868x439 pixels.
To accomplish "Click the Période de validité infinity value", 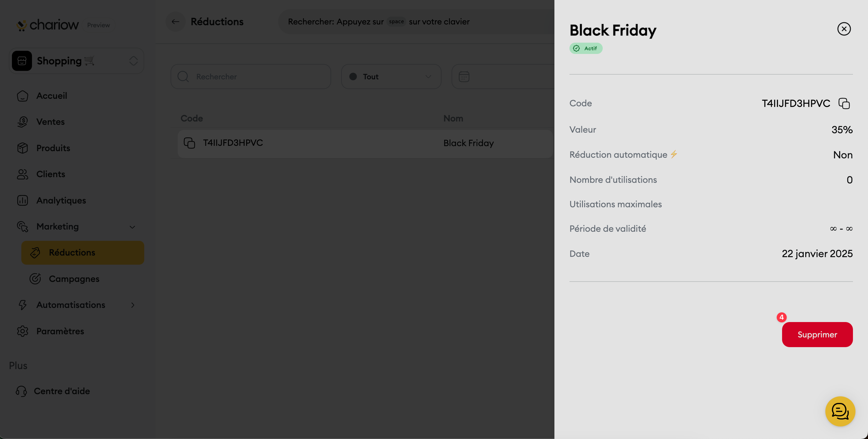I will click(841, 229).
